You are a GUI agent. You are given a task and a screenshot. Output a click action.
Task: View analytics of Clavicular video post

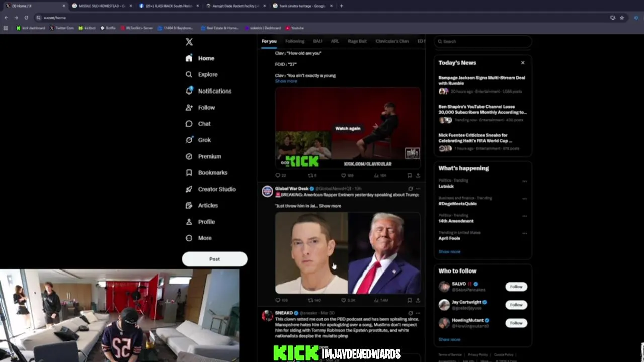tap(380, 175)
